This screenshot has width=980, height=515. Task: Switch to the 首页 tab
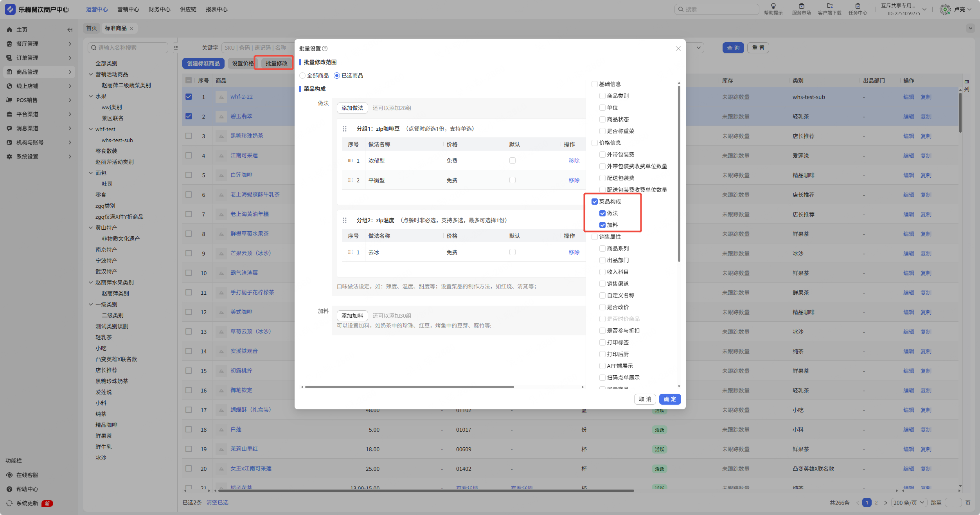(x=92, y=28)
